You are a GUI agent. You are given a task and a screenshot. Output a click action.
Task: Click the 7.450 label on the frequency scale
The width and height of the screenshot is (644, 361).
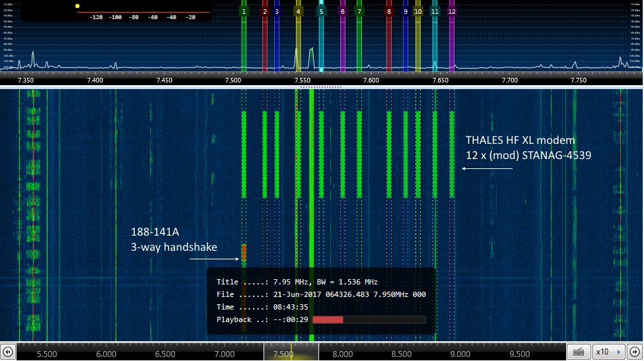pos(164,81)
